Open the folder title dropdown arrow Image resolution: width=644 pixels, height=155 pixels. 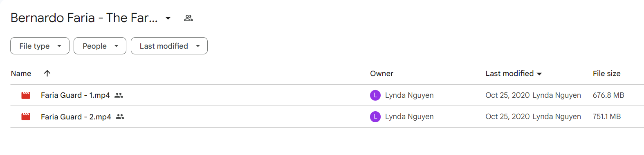168,18
